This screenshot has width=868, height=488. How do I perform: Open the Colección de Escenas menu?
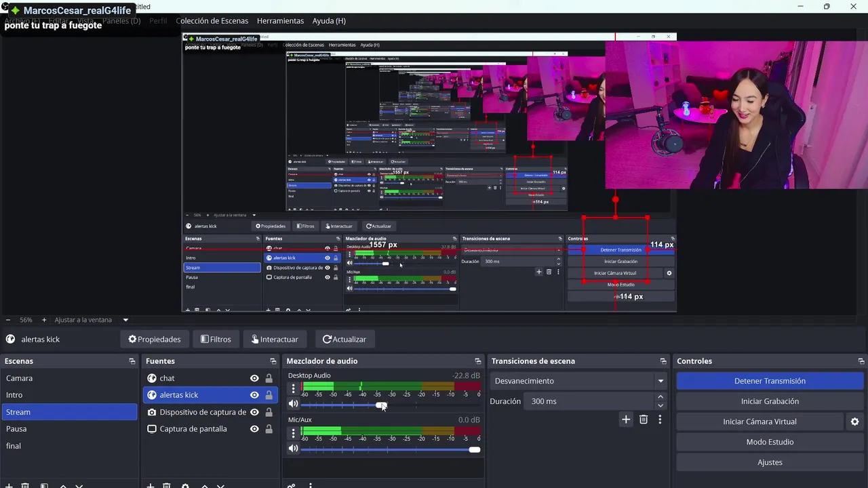[212, 21]
